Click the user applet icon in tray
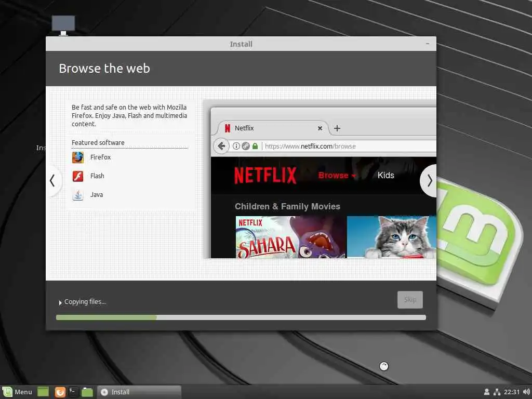 click(486, 392)
